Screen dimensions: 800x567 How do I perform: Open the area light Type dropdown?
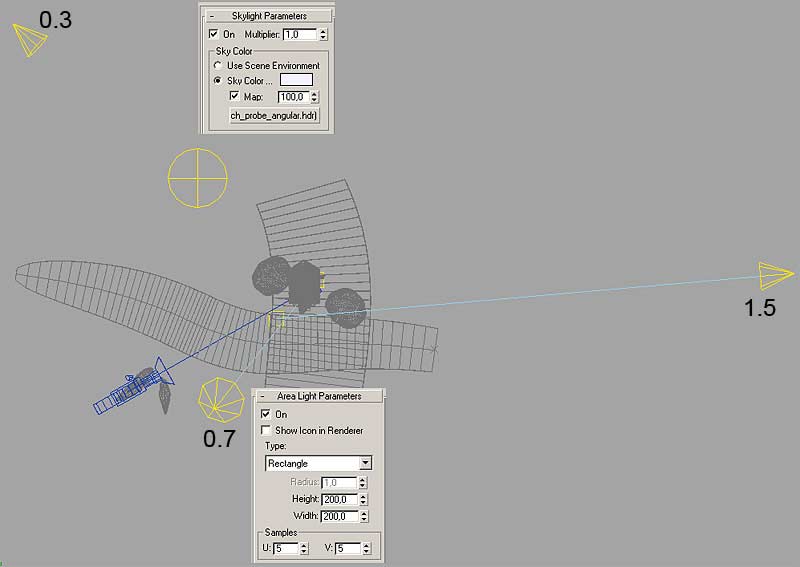[365, 463]
